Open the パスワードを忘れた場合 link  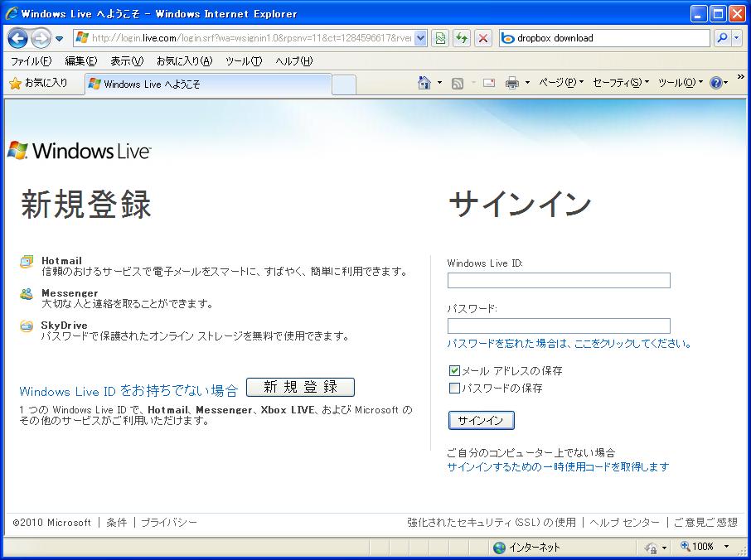(569, 344)
